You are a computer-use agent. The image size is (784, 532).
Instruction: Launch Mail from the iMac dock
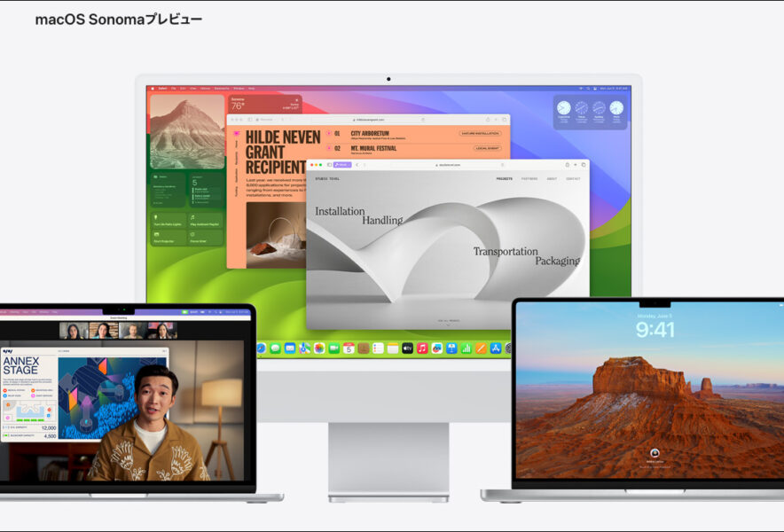[290, 348]
